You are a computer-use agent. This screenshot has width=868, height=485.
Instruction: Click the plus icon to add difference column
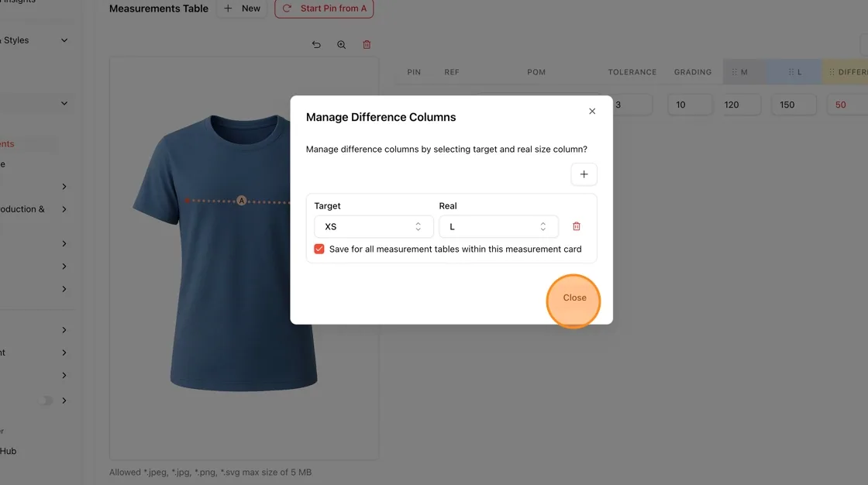coord(584,174)
